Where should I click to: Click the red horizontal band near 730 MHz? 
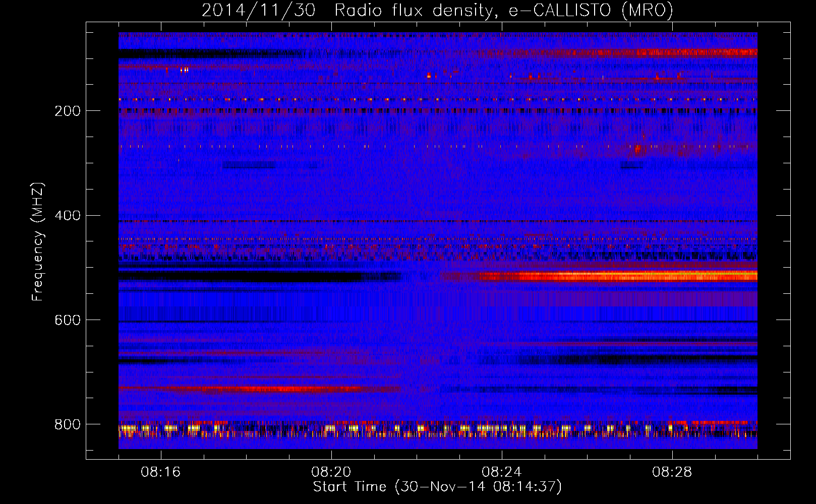tap(260, 389)
